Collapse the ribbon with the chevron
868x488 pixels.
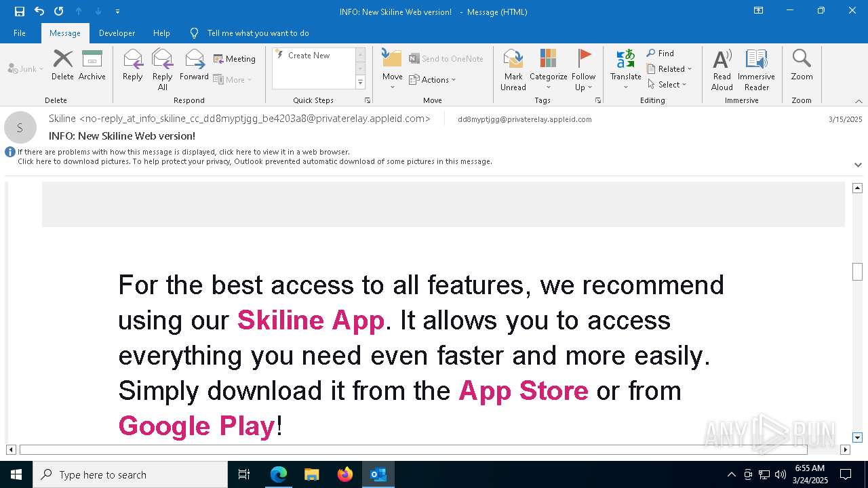point(859,101)
